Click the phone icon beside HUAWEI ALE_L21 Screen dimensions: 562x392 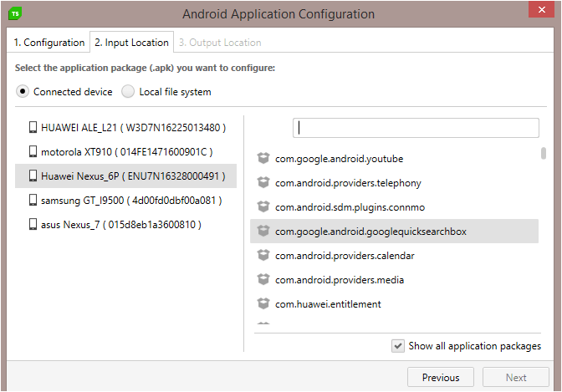click(x=33, y=128)
